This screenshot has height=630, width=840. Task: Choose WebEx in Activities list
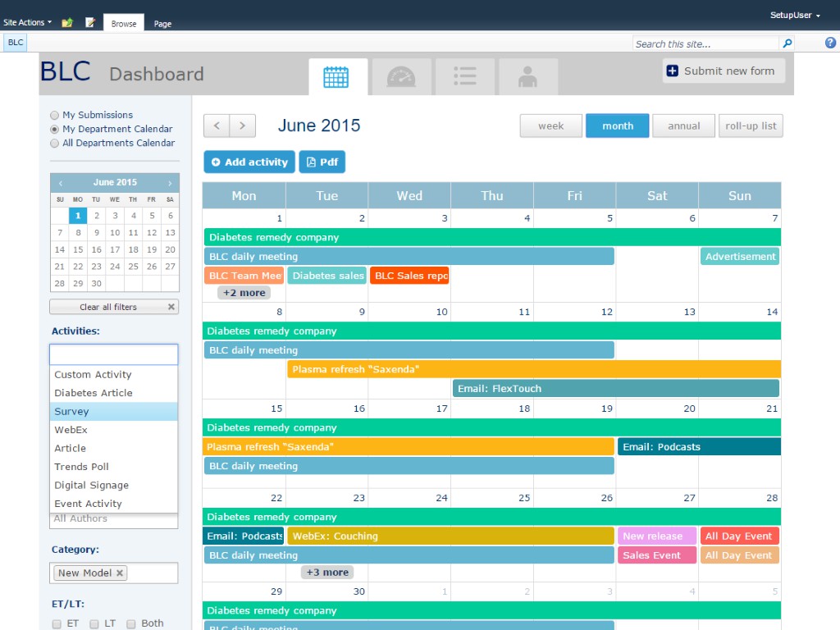(113, 430)
